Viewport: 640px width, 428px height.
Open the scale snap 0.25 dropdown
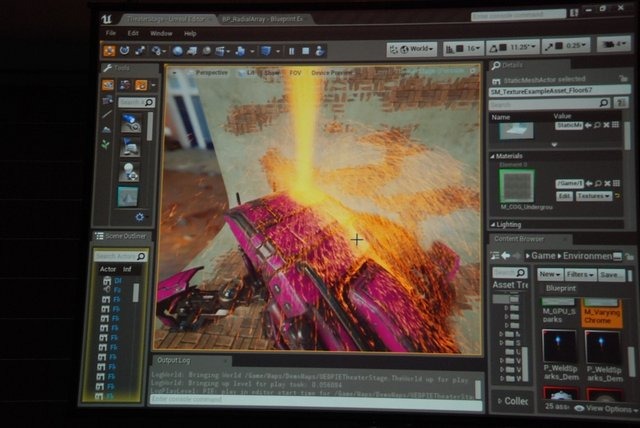coord(577,45)
